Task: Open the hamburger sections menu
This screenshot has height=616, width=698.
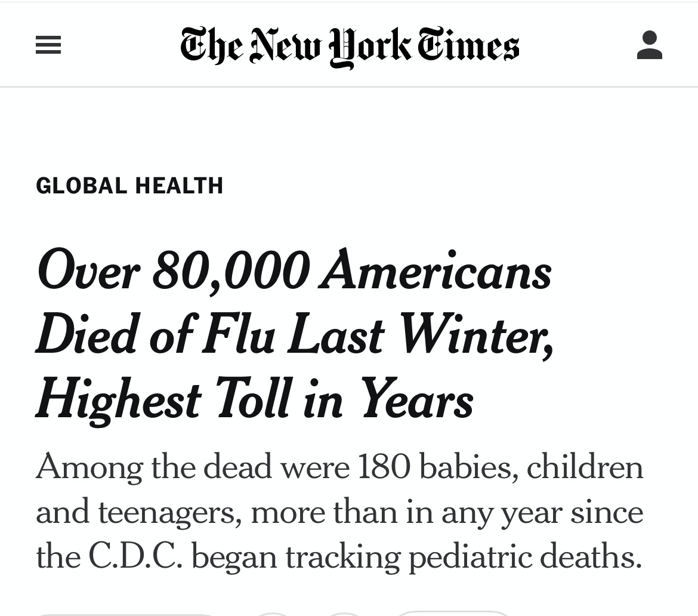Action: pos(48,45)
